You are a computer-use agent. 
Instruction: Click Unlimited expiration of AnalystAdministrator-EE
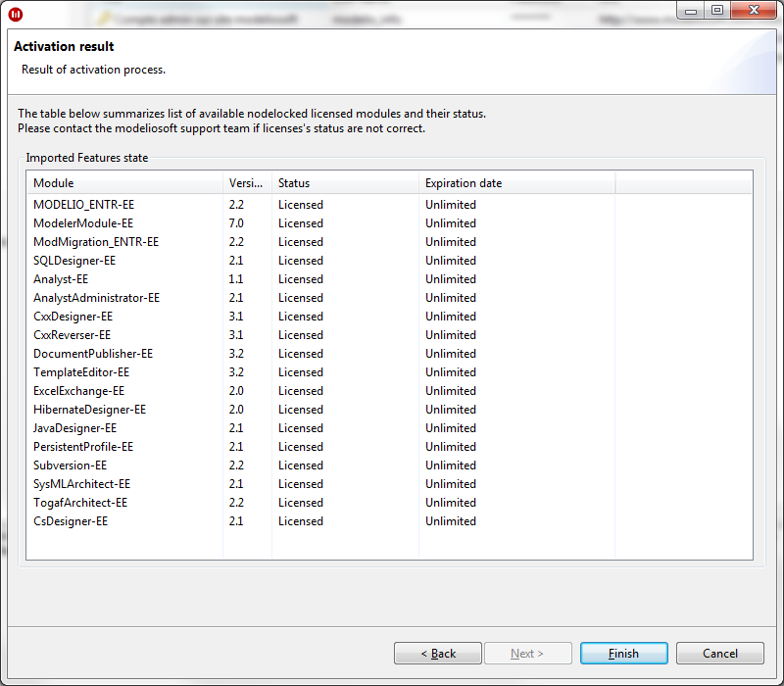451,298
